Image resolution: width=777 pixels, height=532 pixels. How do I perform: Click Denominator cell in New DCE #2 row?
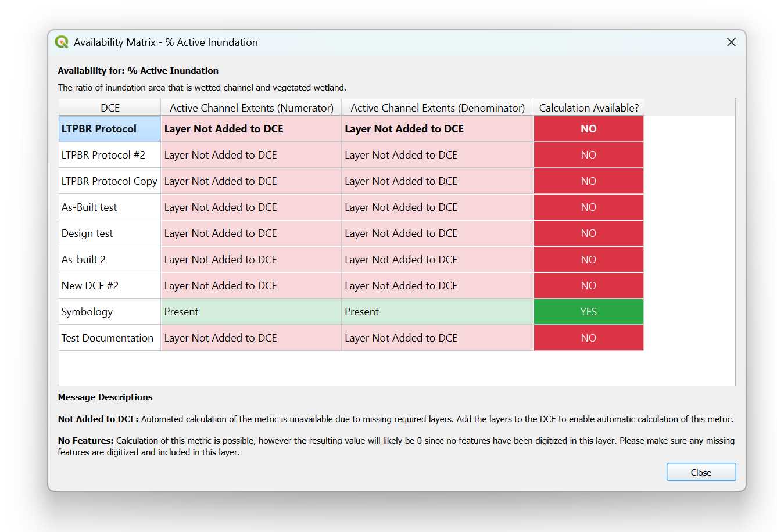coord(438,286)
